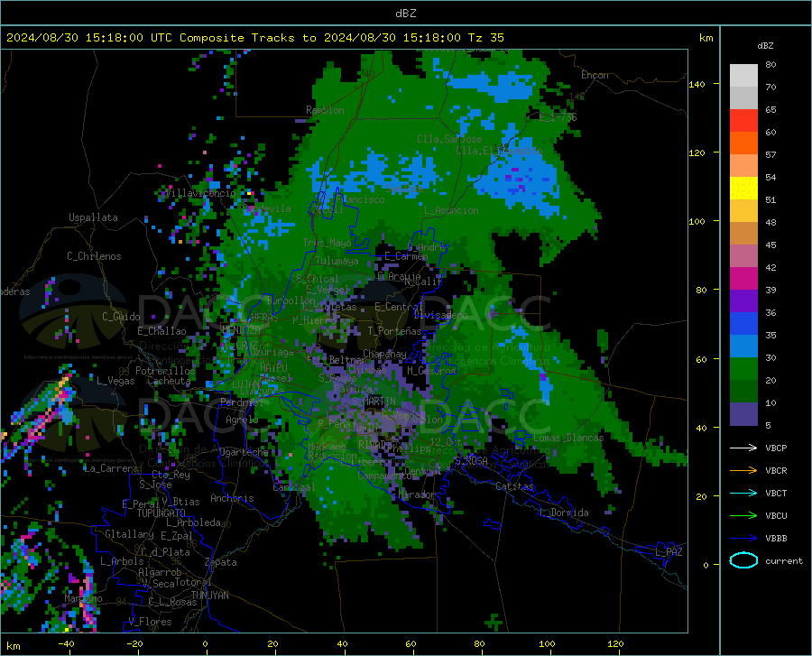The image size is (812, 656).
Task: Select the red 60-65 dBZ swatch
Action: click(743, 121)
